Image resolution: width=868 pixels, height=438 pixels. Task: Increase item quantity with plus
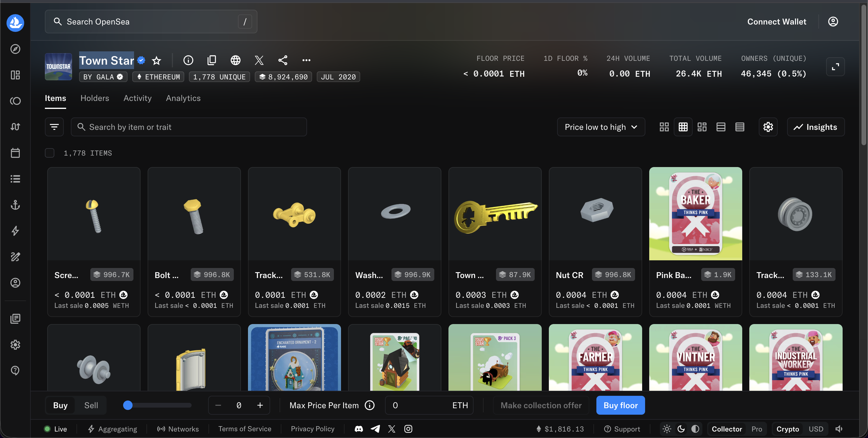click(x=260, y=405)
